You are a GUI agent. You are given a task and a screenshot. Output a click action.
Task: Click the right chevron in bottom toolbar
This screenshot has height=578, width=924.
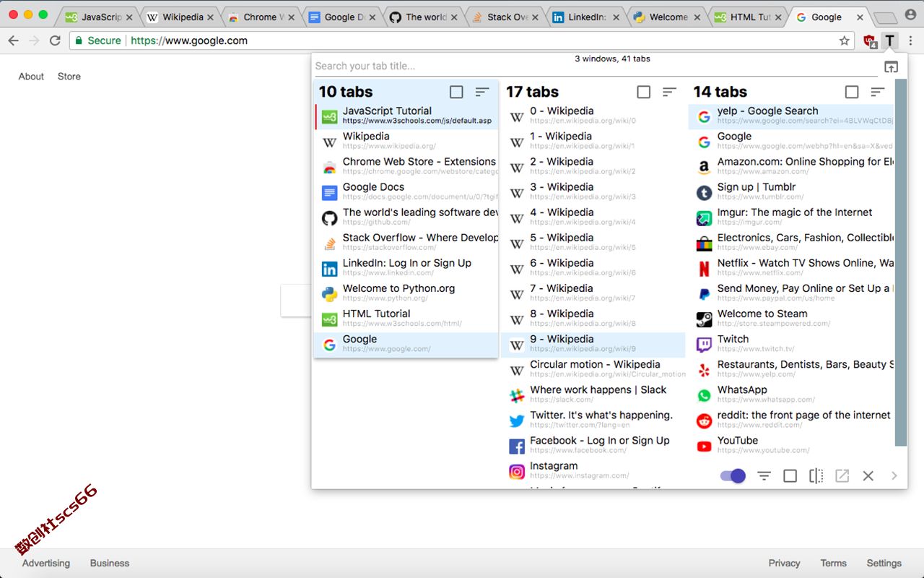point(894,475)
